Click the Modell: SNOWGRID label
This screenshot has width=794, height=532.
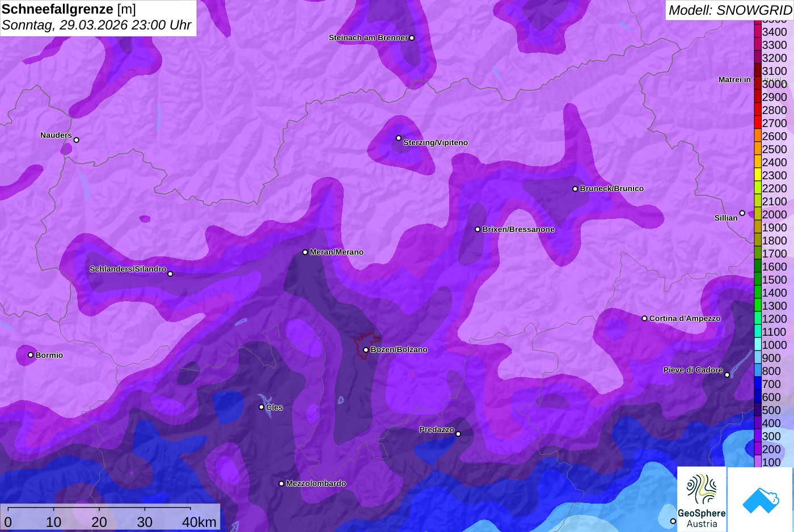(730, 10)
